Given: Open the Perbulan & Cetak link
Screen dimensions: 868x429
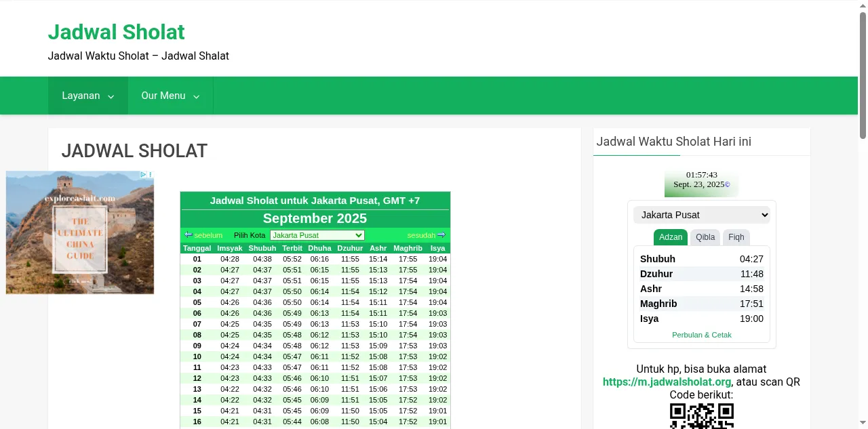Looking at the screenshot, I should click(x=702, y=335).
